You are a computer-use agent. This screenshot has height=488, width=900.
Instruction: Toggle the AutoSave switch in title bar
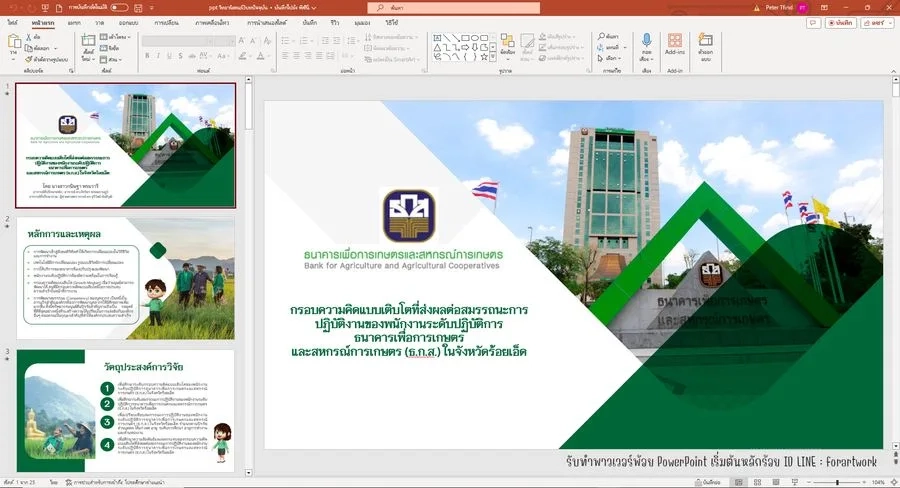click(119, 7)
